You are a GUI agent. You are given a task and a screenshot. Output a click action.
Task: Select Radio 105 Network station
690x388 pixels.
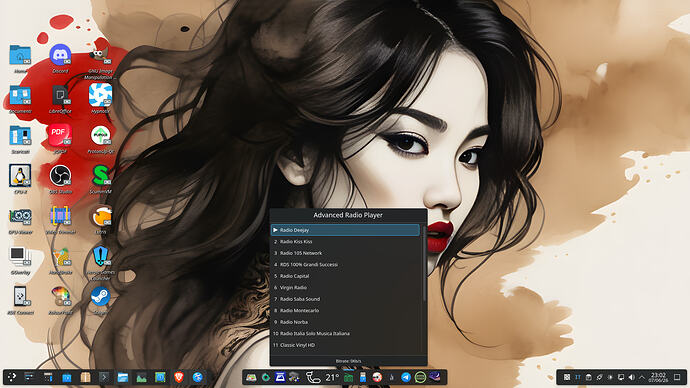[345, 253]
